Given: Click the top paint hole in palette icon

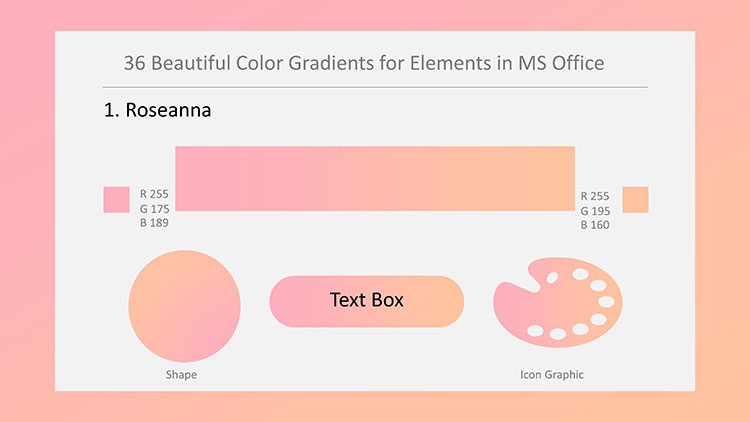Looking at the screenshot, I should [580, 274].
